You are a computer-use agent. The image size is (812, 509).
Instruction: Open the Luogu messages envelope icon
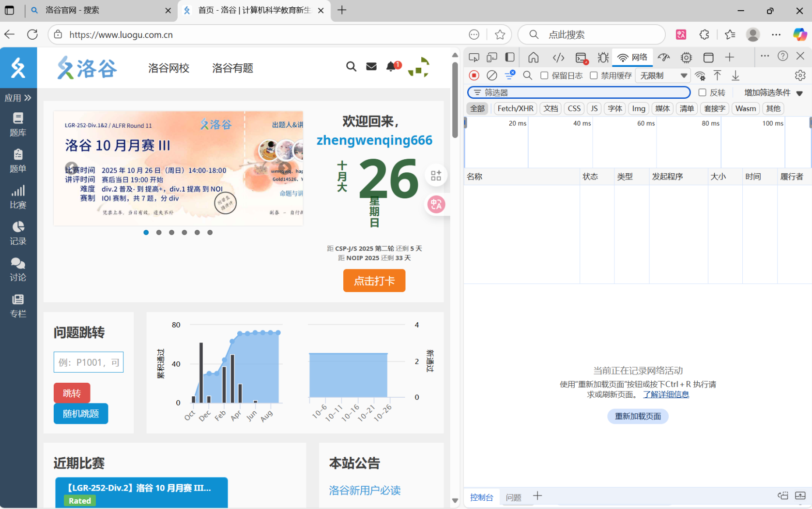coord(371,67)
